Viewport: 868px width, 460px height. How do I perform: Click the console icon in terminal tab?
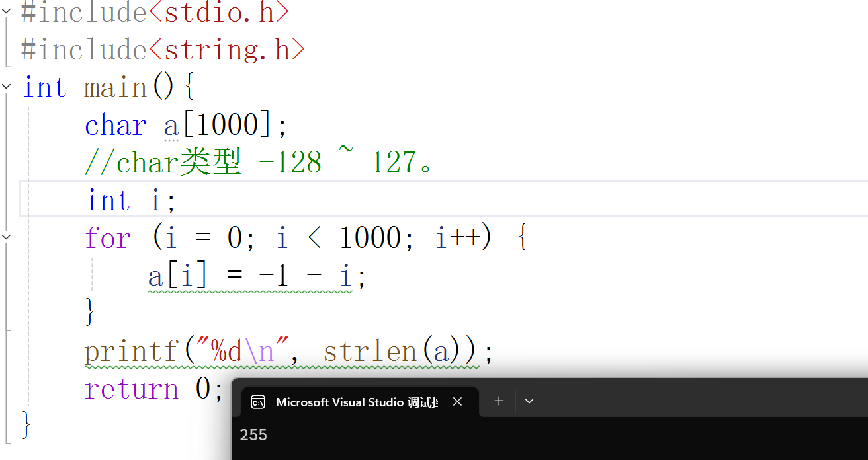pos(259,402)
